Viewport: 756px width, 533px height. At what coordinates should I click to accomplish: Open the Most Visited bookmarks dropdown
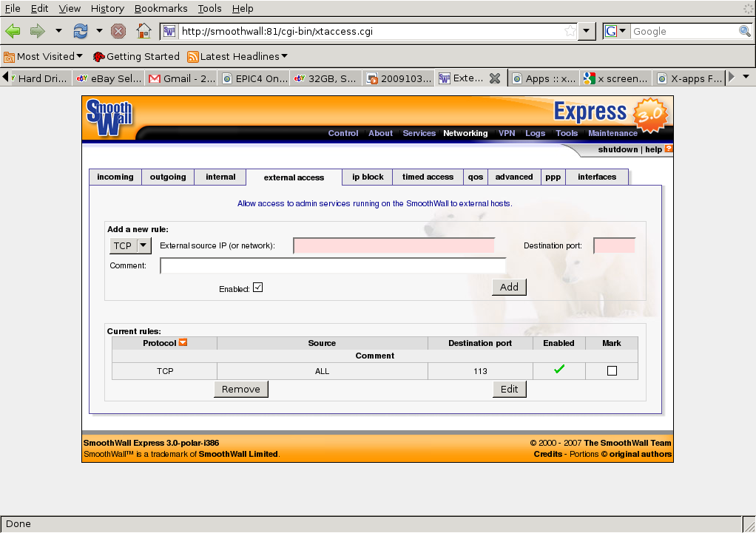click(44, 56)
